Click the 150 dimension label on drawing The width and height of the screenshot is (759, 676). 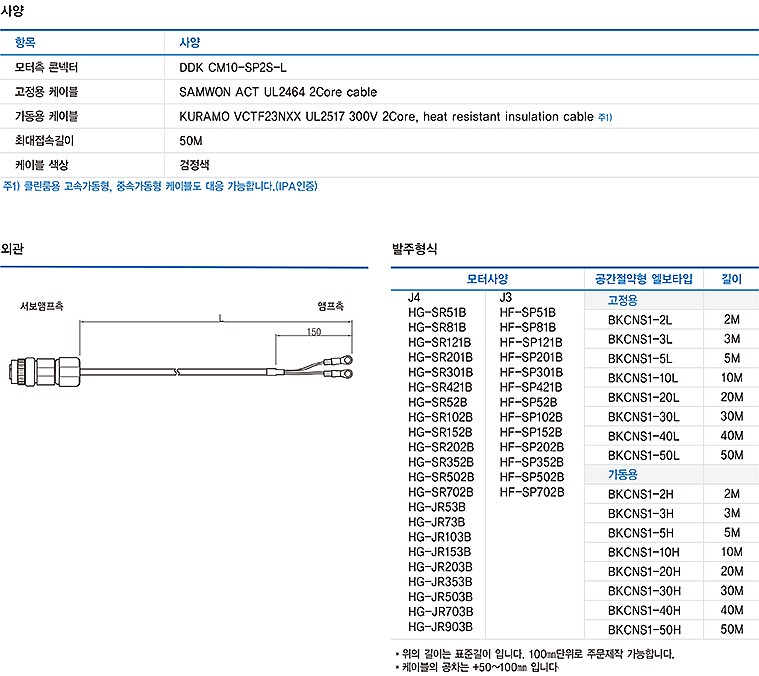(x=314, y=331)
